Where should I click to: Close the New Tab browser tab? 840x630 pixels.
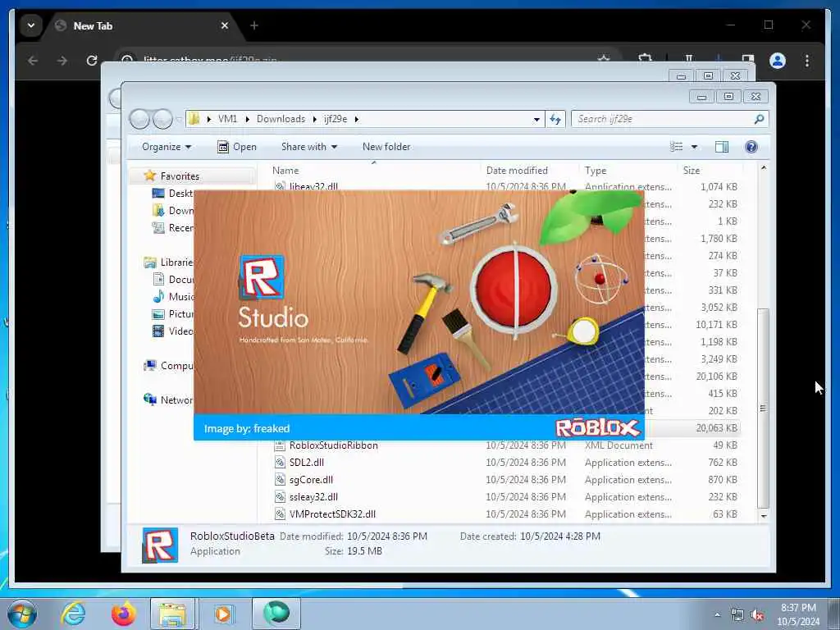click(225, 25)
